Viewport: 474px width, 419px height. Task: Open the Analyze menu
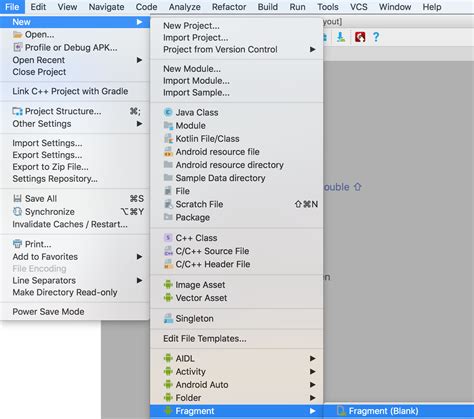[185, 7]
